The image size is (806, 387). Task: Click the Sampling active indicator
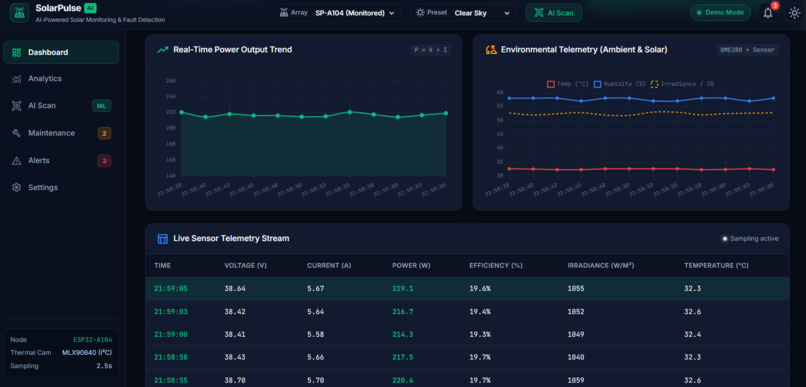pos(750,238)
